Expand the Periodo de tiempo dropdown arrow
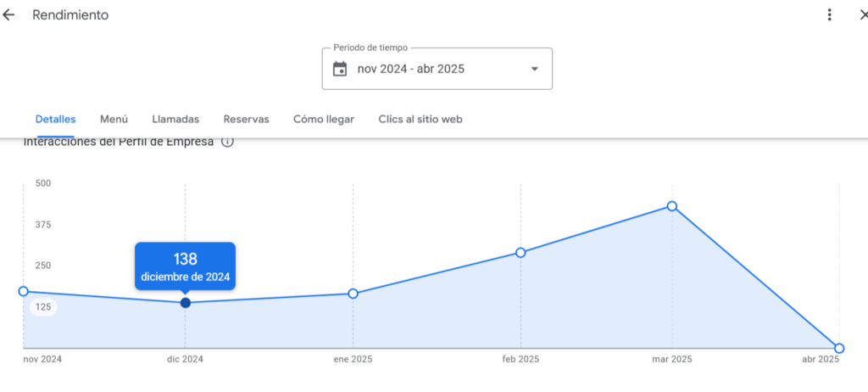 [534, 69]
